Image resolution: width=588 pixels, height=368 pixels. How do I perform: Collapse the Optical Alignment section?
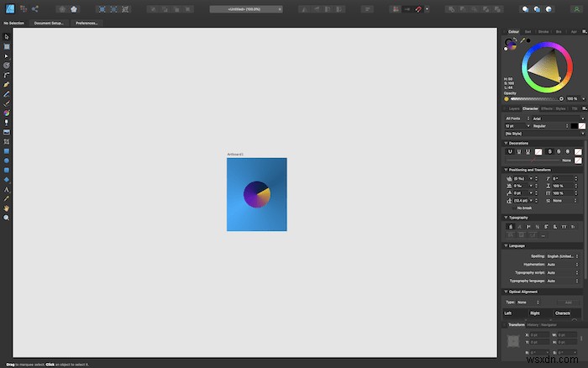tap(506, 292)
